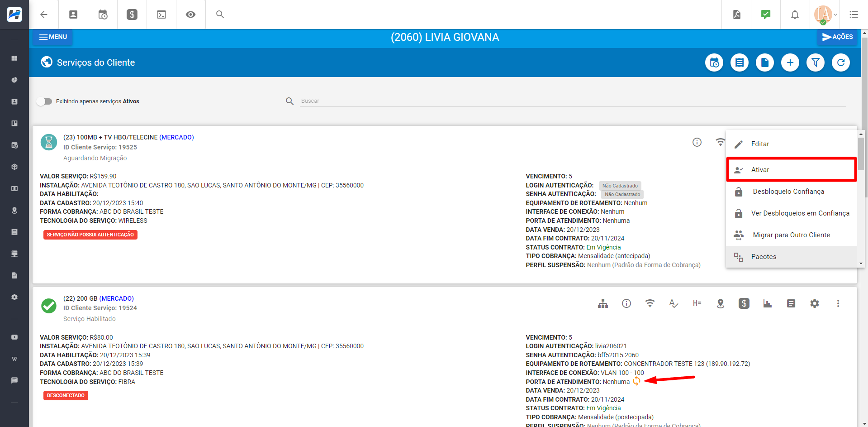Open the AÇÕES actions menu
Image resolution: width=868 pixels, height=427 pixels.
[837, 37]
